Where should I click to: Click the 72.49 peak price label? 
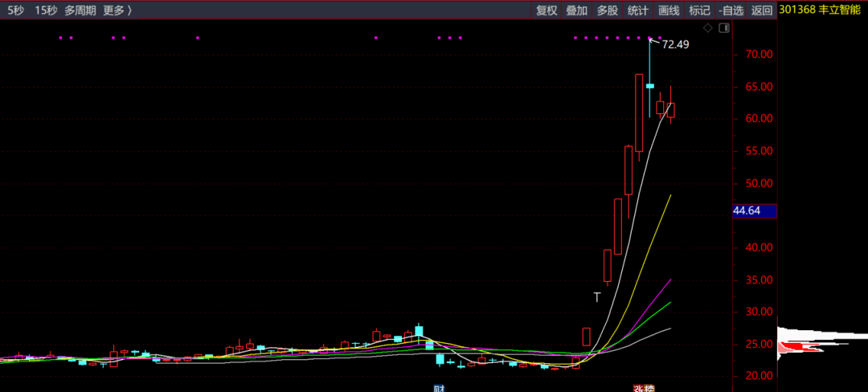point(675,45)
